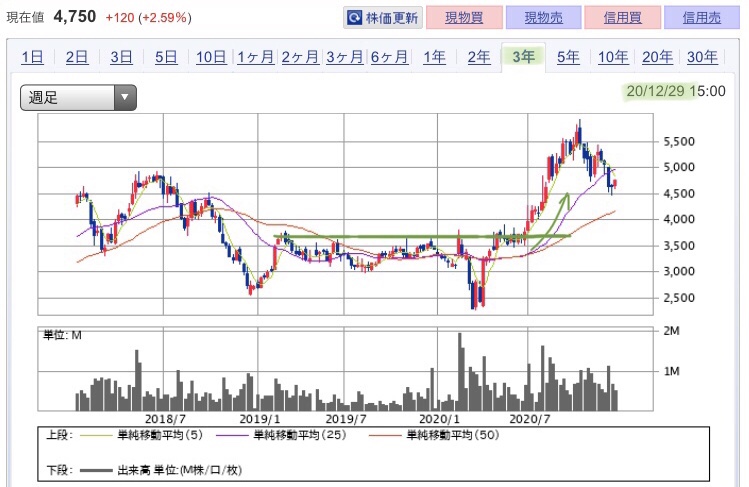Click the 現物買 button
Screen dimensions: 749x487
click(x=464, y=18)
